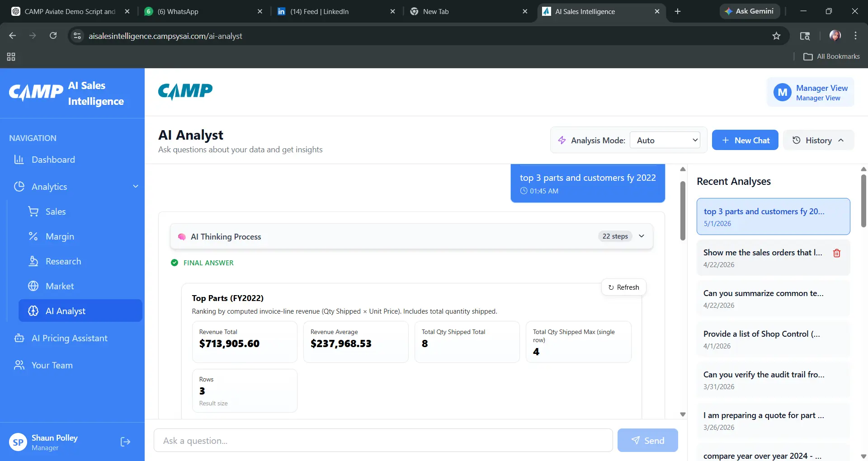This screenshot has width=868, height=461.
Task: Switch to the WhatsApp browser tab
Action: click(x=204, y=11)
